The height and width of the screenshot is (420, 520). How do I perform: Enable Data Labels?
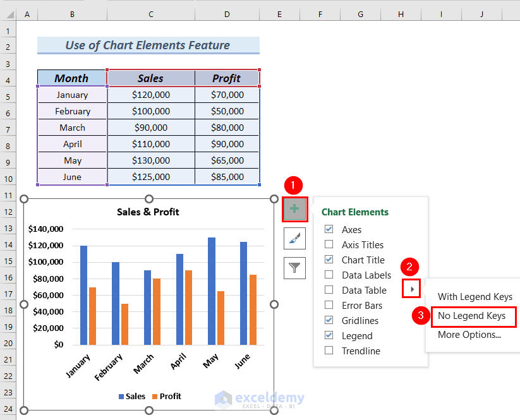tap(329, 275)
